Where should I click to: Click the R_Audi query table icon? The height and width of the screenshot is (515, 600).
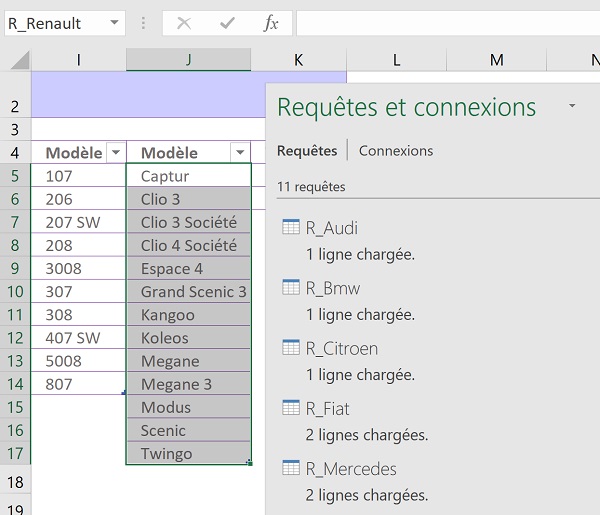[x=291, y=227]
